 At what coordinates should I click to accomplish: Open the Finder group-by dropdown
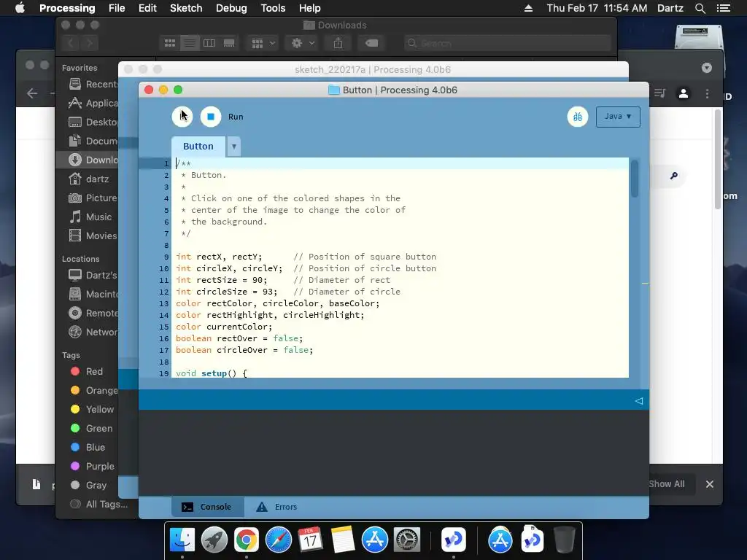tap(263, 43)
